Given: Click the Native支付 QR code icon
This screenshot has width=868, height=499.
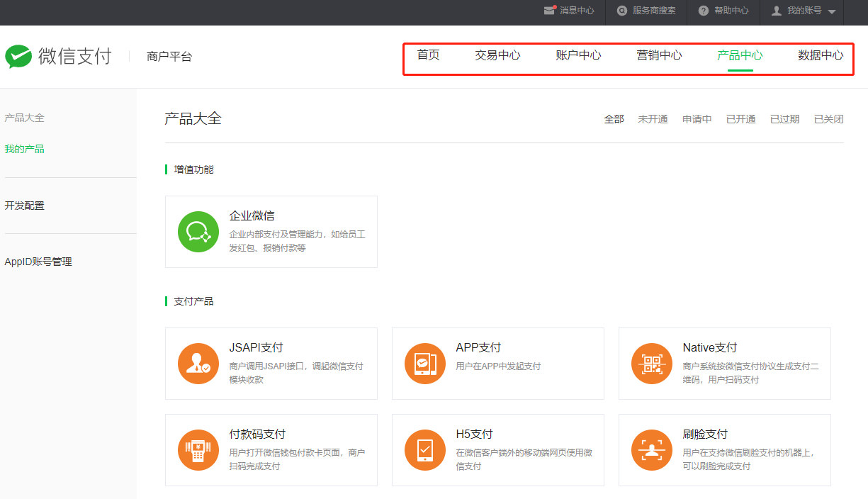Looking at the screenshot, I should click(x=652, y=364).
